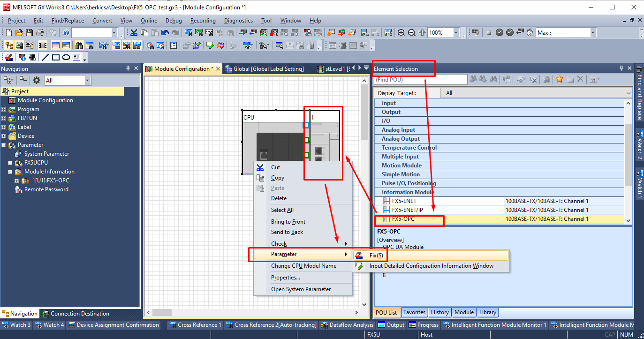Viewport: 644px width, 339px height.
Task: Switch to the Favorites tab
Action: (x=415, y=312)
